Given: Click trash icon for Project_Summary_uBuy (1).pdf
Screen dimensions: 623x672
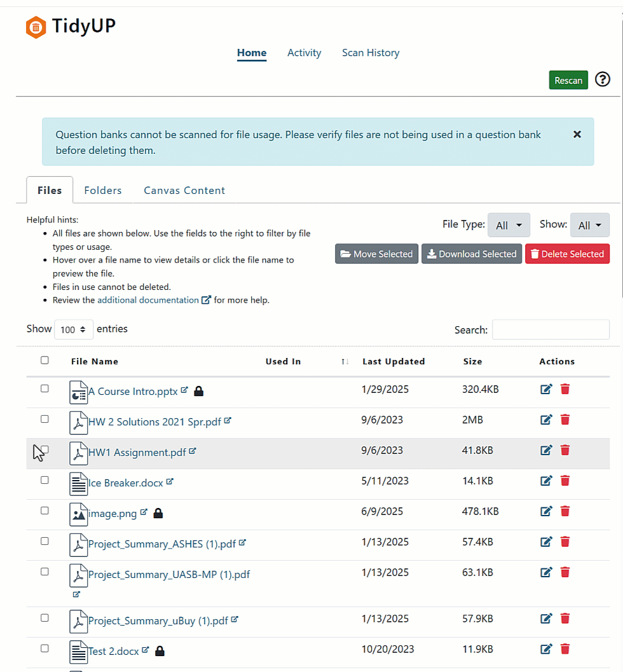Looking at the screenshot, I should 565,619.
